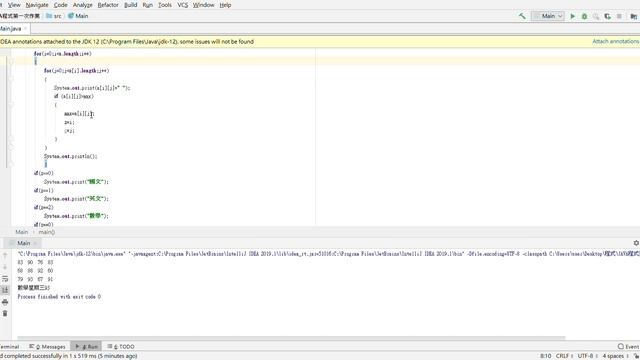640x360 pixels.
Task: Click the Project Structure icon
Action: (x=633, y=16)
